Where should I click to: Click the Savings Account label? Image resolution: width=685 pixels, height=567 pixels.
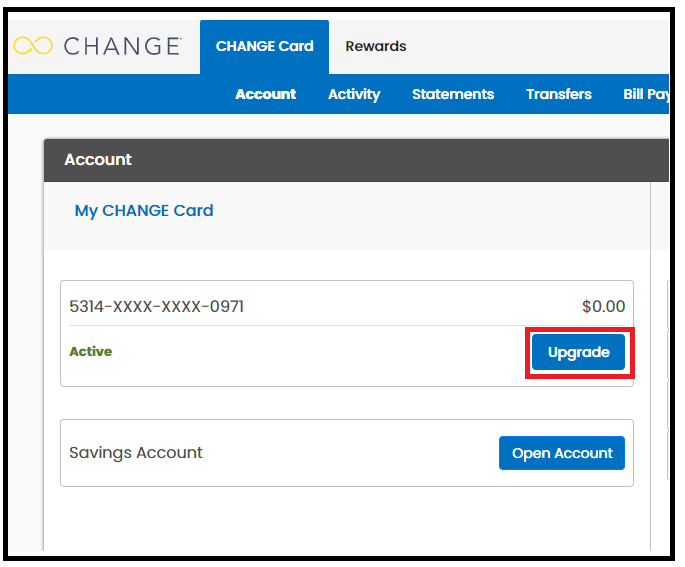click(x=136, y=453)
